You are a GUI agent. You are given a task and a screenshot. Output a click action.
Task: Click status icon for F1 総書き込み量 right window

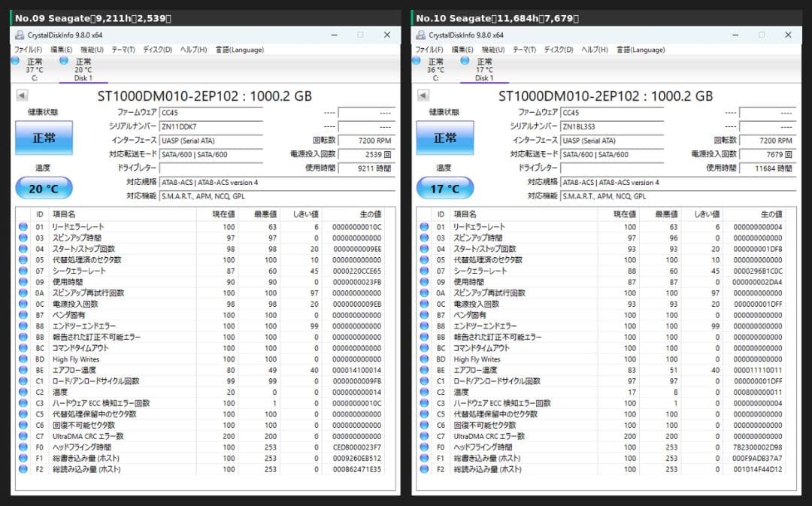(x=425, y=458)
